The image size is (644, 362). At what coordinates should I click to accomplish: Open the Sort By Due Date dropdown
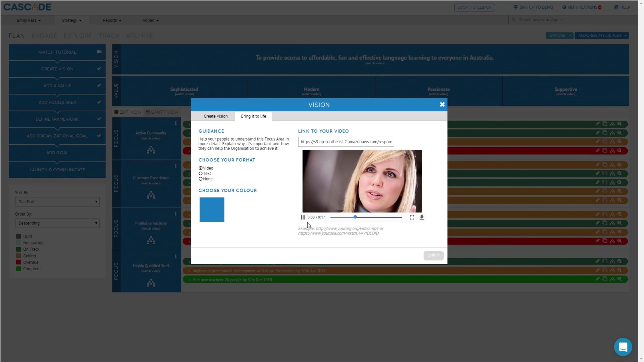click(57, 202)
